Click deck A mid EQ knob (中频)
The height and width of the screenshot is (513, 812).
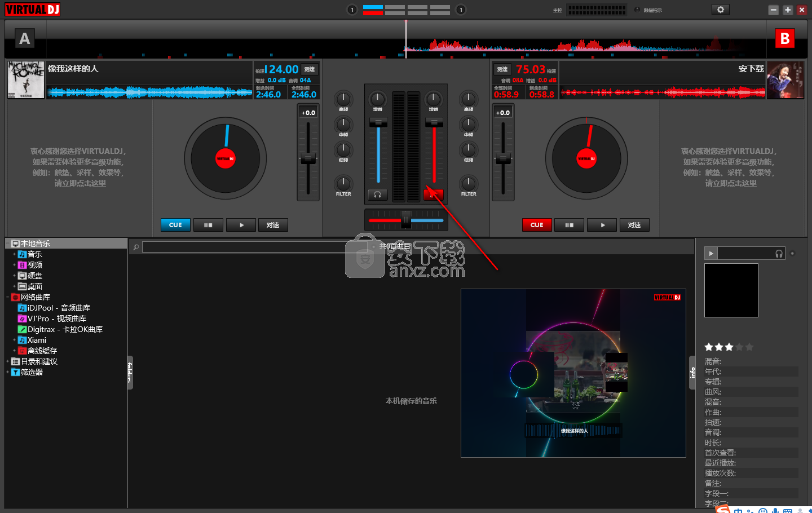pyautogui.click(x=343, y=124)
